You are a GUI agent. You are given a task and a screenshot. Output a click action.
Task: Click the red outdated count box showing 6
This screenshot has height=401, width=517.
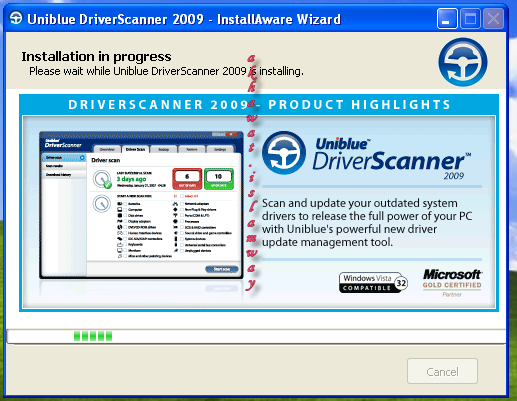(x=187, y=179)
